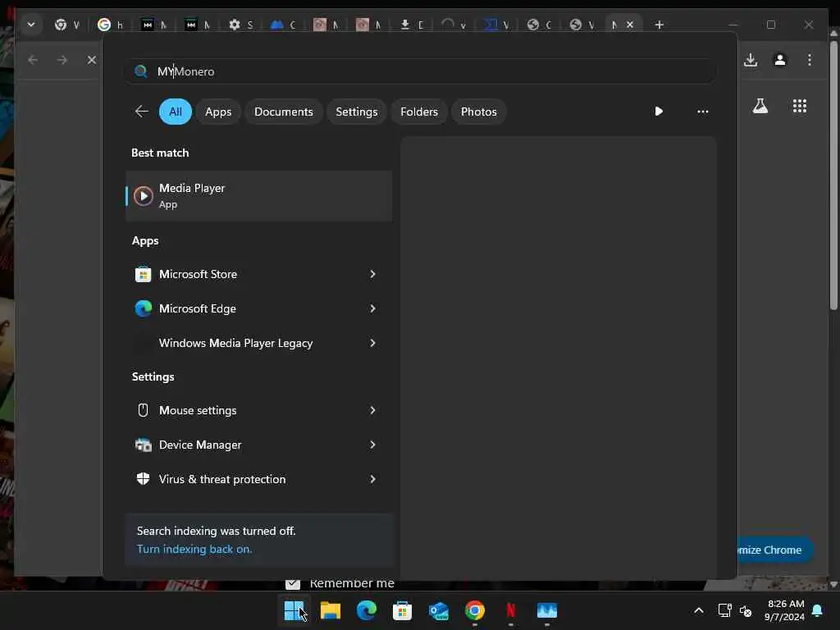Show more filters with play arrow
Viewport: 840px width, 630px height.
(x=659, y=112)
